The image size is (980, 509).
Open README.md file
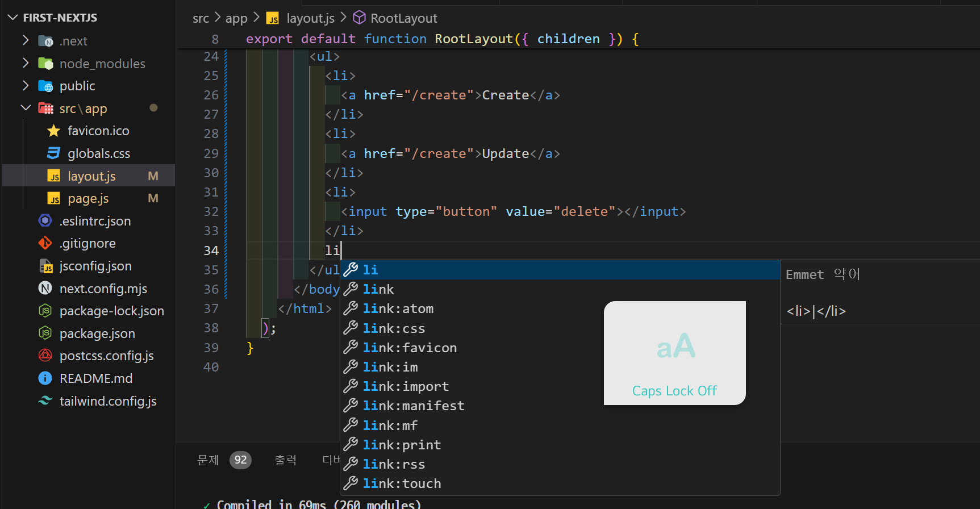point(96,378)
